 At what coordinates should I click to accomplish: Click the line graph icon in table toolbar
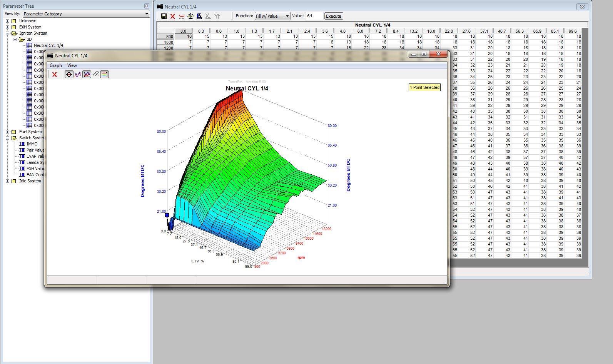tap(181, 16)
